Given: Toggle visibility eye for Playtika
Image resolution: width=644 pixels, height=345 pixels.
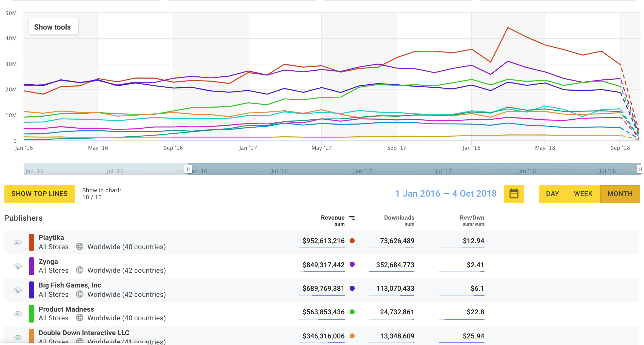Looking at the screenshot, I should [x=18, y=243].
